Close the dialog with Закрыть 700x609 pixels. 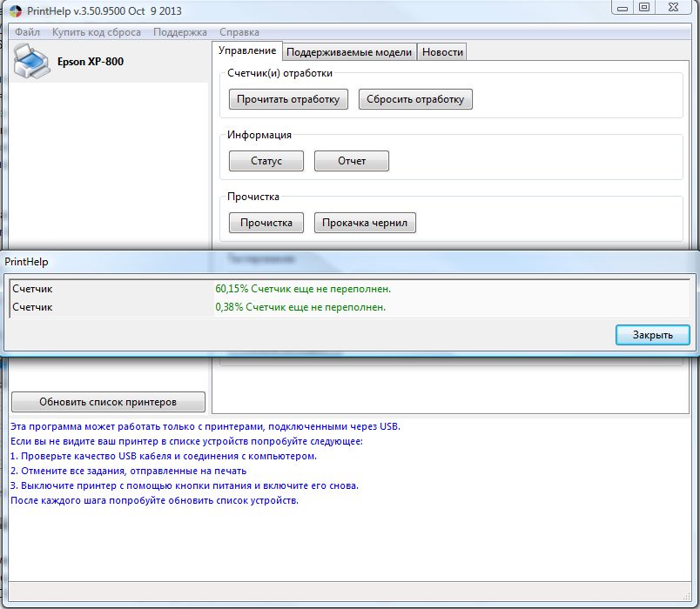[653, 335]
